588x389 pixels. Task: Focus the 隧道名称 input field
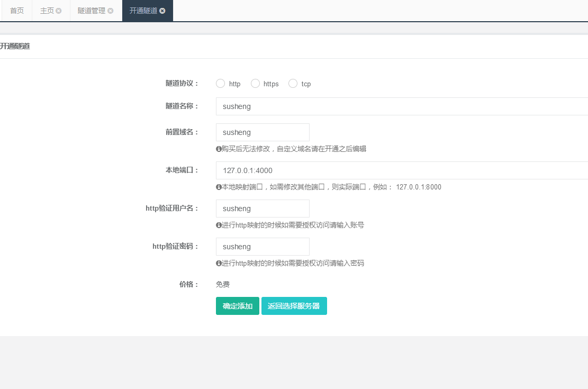click(402, 106)
